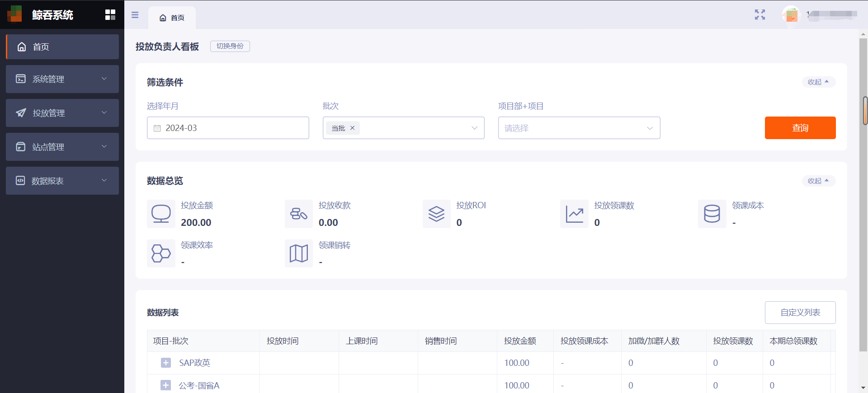Open 自定义列表 settings
Screen dimensions: 868x393
(800, 313)
